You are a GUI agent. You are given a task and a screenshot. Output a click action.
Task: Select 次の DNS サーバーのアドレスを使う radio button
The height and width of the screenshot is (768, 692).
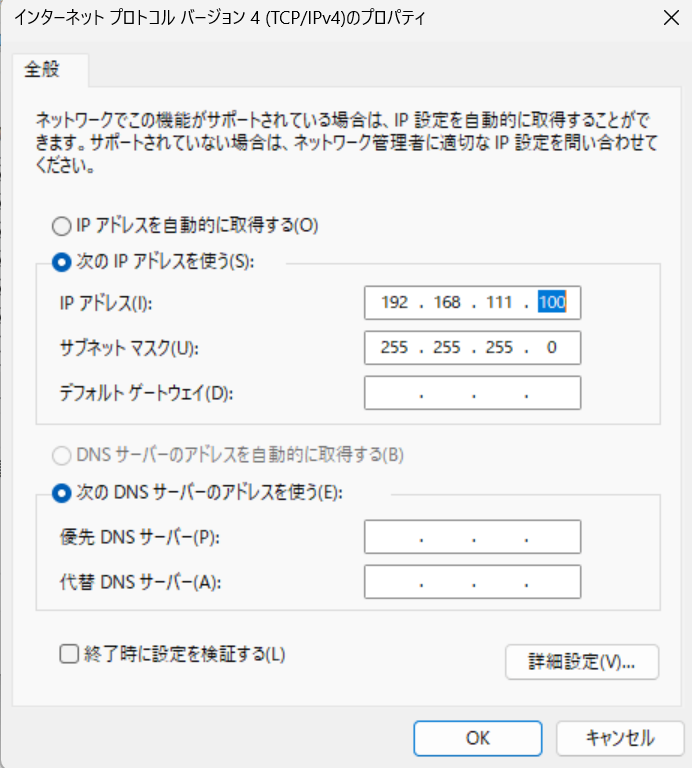(62, 493)
